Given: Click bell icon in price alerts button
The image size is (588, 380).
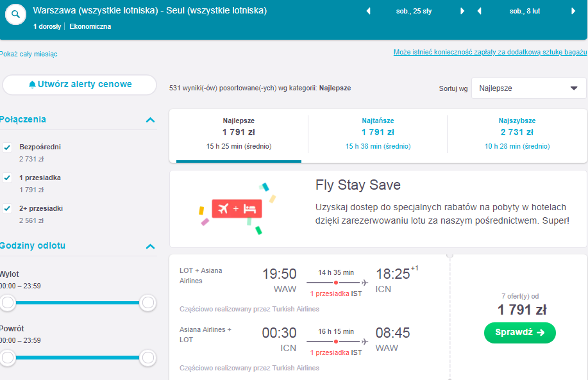Looking at the screenshot, I should [x=32, y=85].
